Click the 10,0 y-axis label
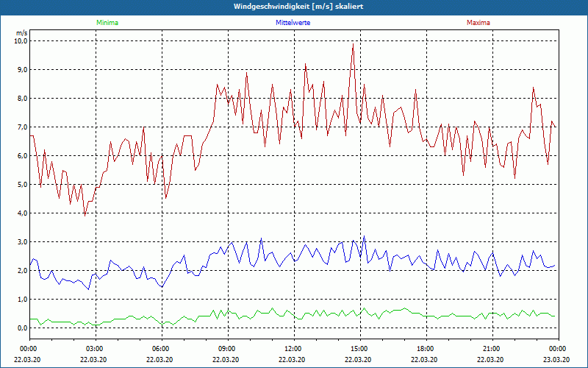Viewport: 588px width, 368px height. tap(20, 41)
